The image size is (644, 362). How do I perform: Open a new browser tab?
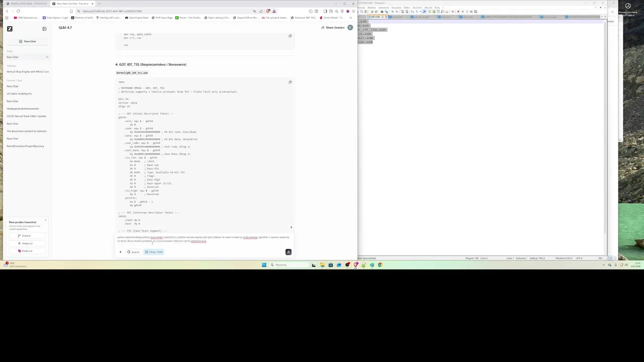click(100, 4)
